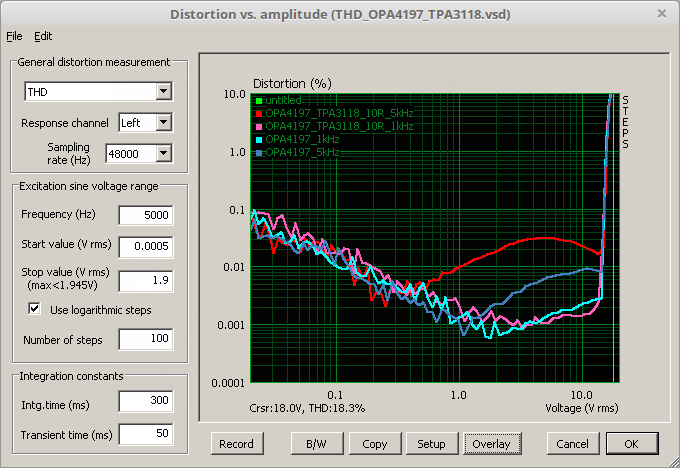This screenshot has height=468, width=680.
Task: Expand the Sampling rate dropdown
Action: click(164, 153)
